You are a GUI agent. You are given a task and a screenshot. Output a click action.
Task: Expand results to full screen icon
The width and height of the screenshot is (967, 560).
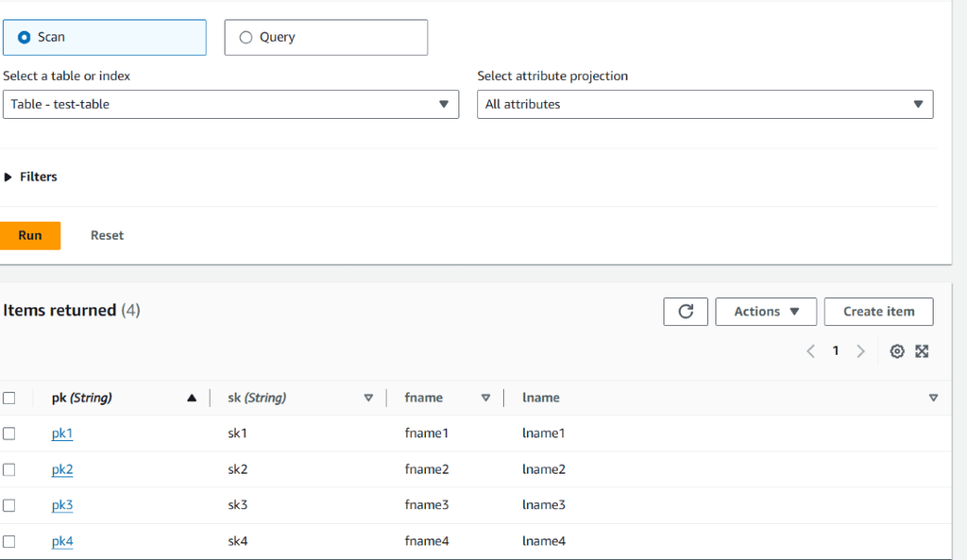click(923, 351)
